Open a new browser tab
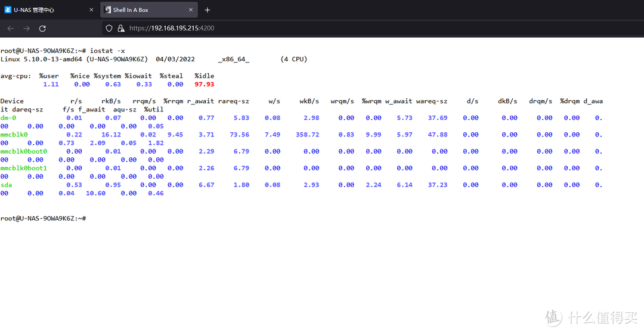The width and height of the screenshot is (644, 333). [208, 10]
